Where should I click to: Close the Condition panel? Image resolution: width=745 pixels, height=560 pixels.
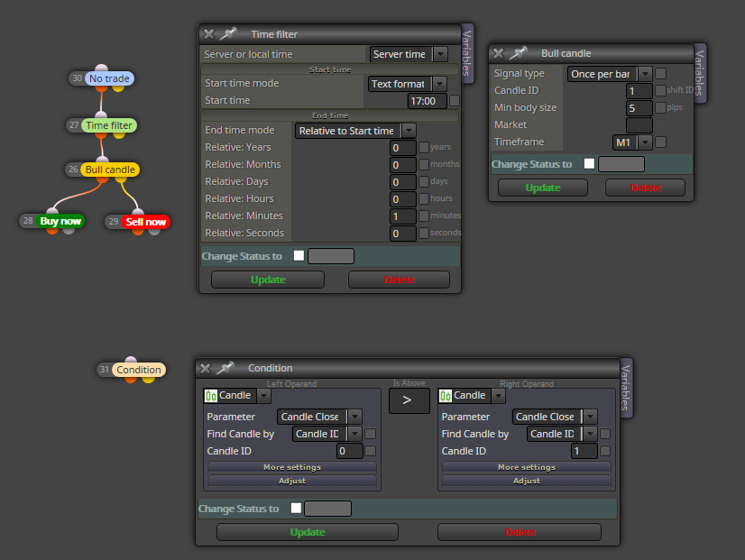pyautogui.click(x=206, y=368)
